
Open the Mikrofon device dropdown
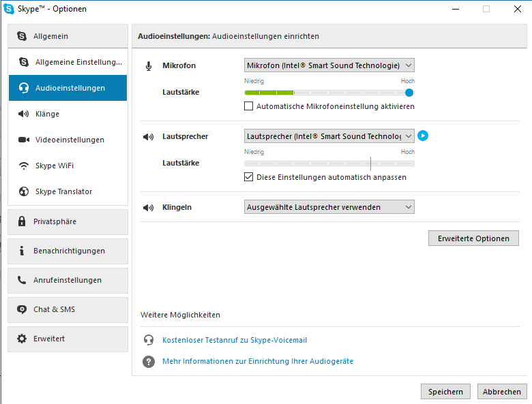pyautogui.click(x=329, y=65)
